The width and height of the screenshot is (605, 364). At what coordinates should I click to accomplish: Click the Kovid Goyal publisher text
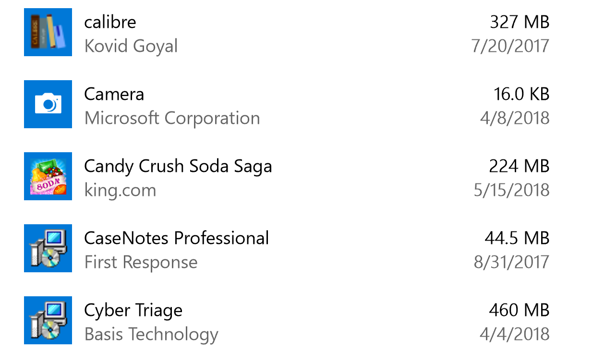[131, 47]
